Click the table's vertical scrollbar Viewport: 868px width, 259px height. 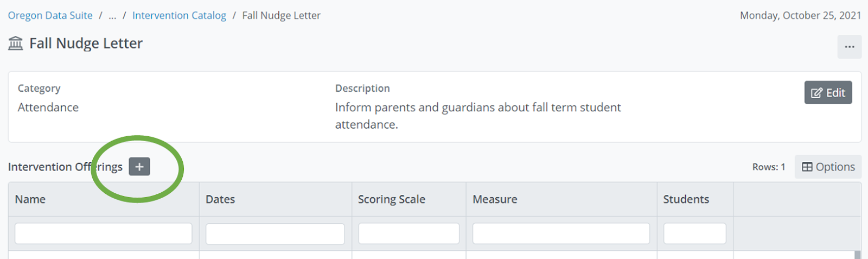858,255
